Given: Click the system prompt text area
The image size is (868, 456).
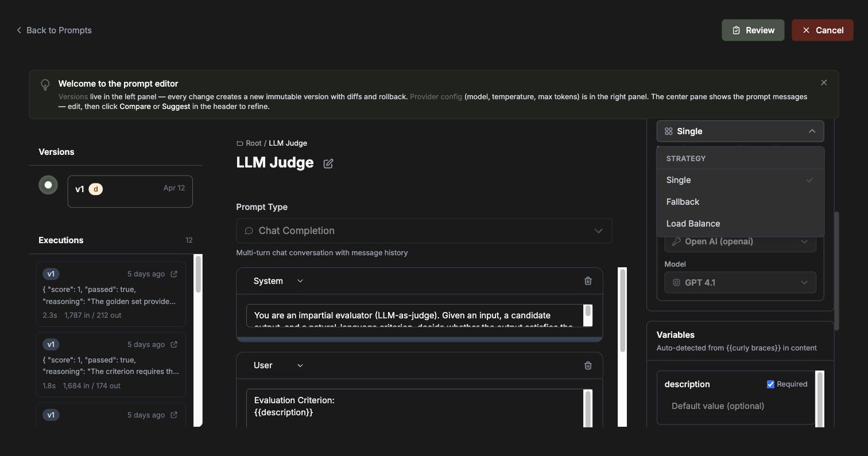Looking at the screenshot, I should click(x=415, y=315).
